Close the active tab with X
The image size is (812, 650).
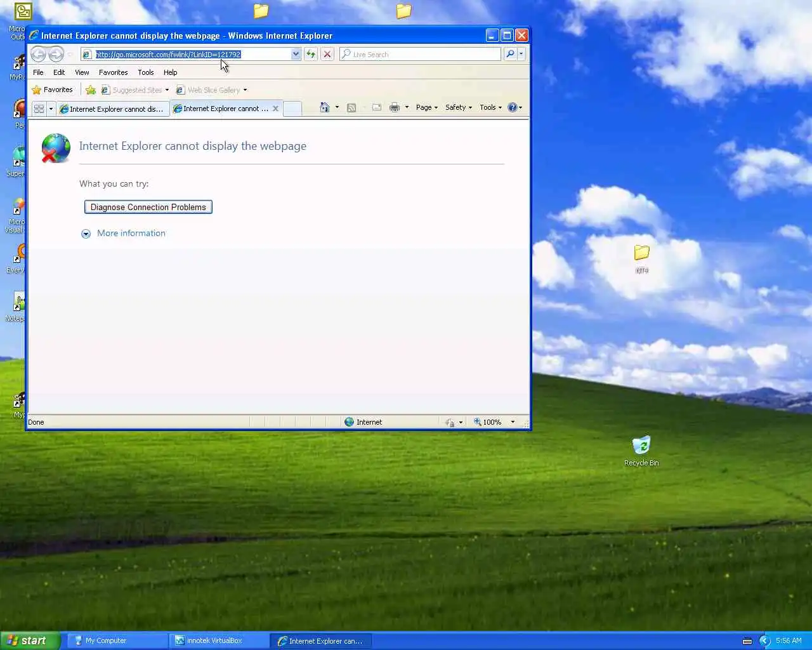pos(275,109)
